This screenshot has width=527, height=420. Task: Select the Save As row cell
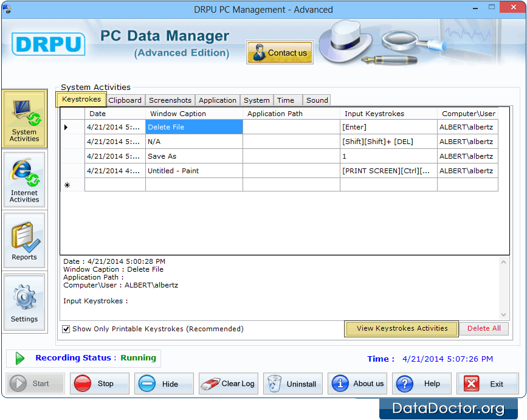pos(194,156)
